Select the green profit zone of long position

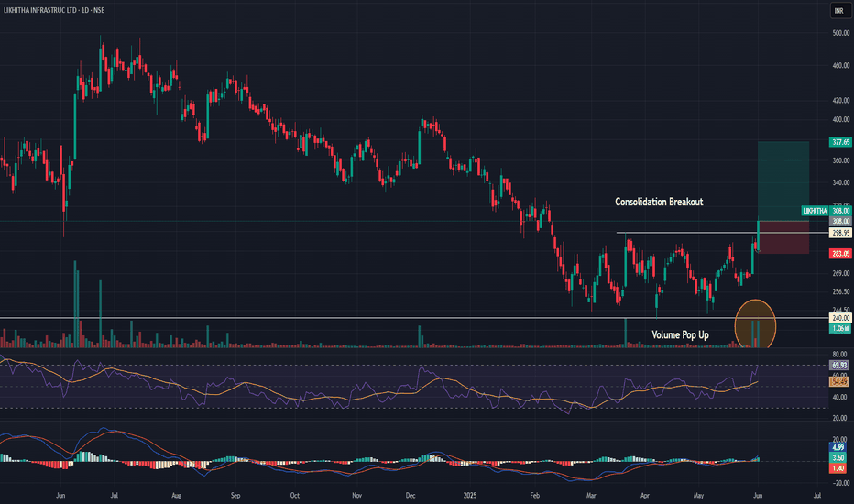pos(783,181)
